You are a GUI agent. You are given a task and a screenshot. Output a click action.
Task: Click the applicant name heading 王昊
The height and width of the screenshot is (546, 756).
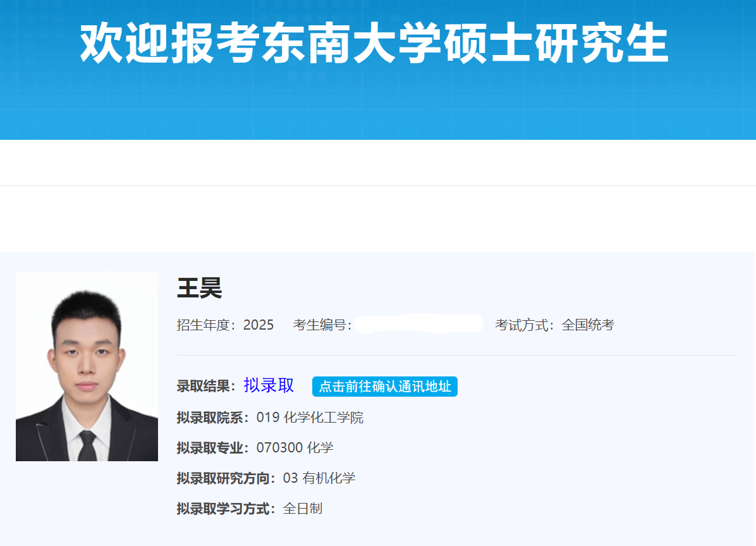(199, 289)
